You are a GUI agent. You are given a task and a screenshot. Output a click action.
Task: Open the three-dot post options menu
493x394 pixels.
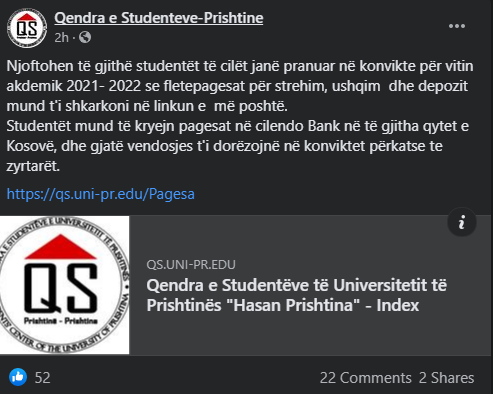[x=457, y=26]
